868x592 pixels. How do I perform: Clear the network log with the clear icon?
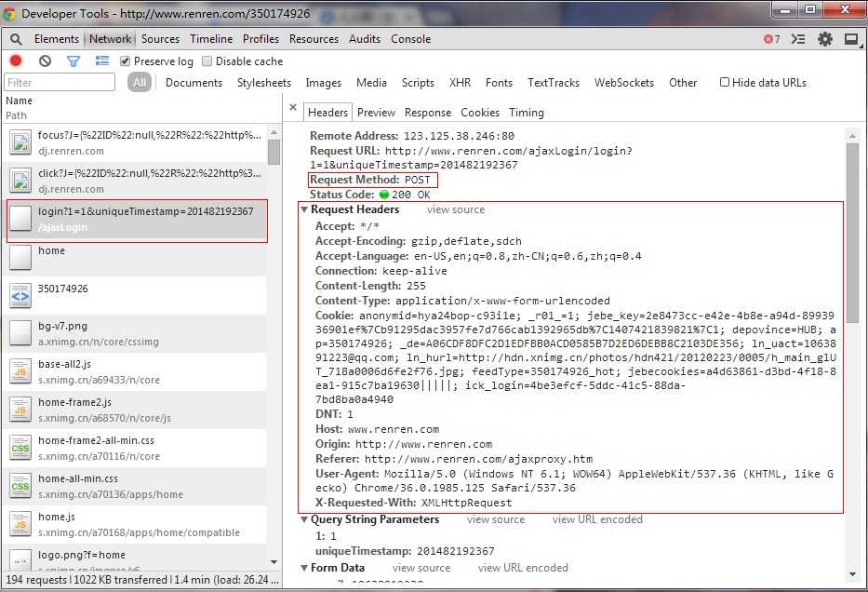pyautogui.click(x=45, y=61)
